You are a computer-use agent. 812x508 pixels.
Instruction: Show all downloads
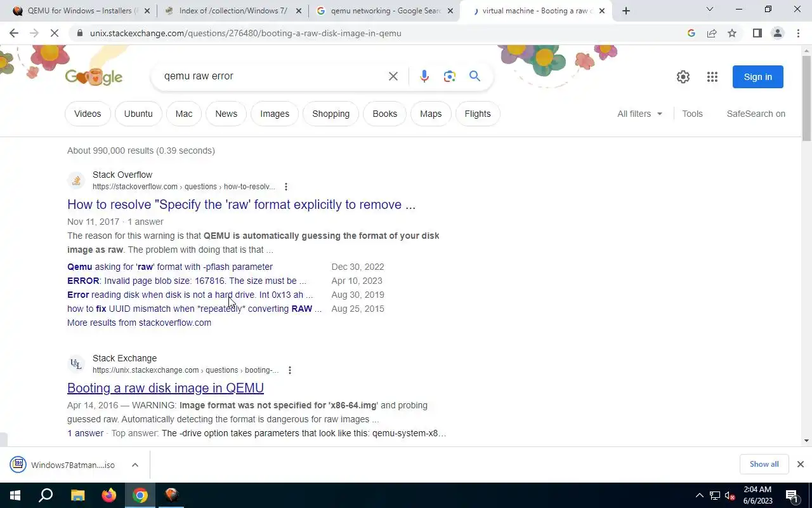(764, 464)
